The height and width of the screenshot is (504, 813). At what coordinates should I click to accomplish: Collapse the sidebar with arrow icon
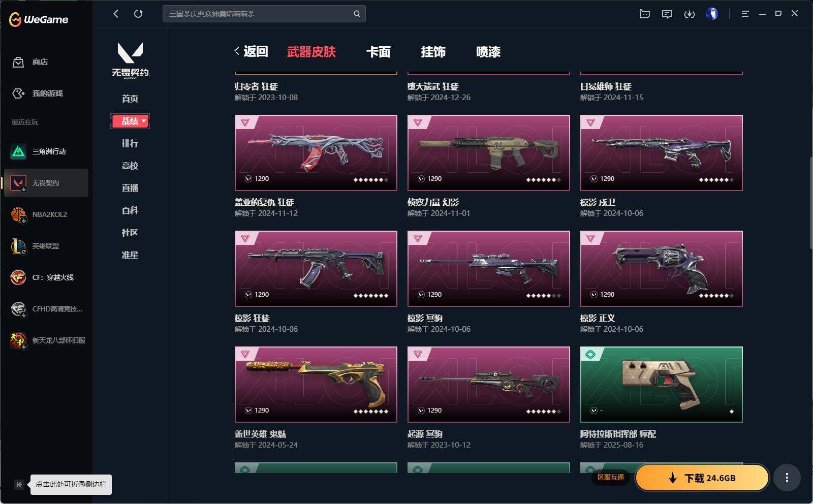click(x=19, y=484)
